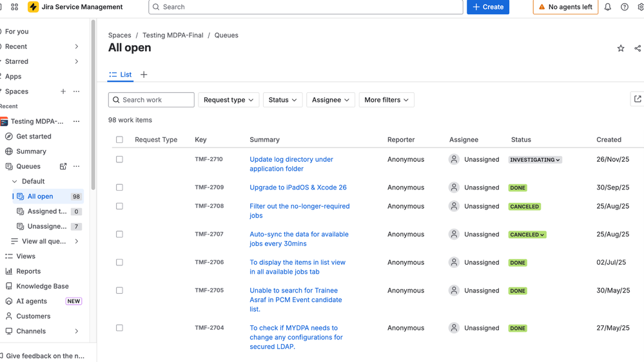Open the help question mark icon
This screenshot has width=644, height=362.
[x=624, y=7]
